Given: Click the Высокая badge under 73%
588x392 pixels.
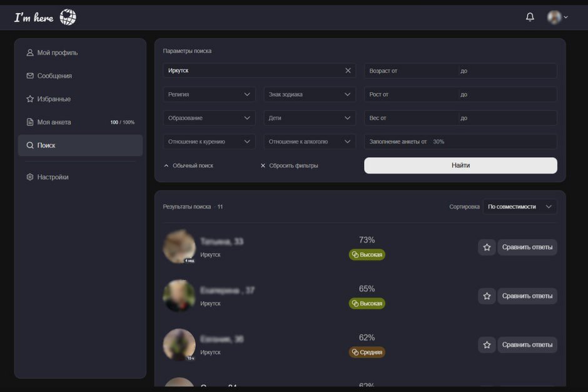Looking at the screenshot, I should click(367, 255).
